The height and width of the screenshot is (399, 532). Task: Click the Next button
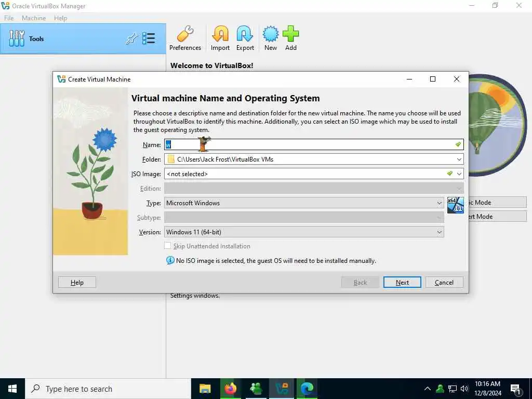point(402,282)
